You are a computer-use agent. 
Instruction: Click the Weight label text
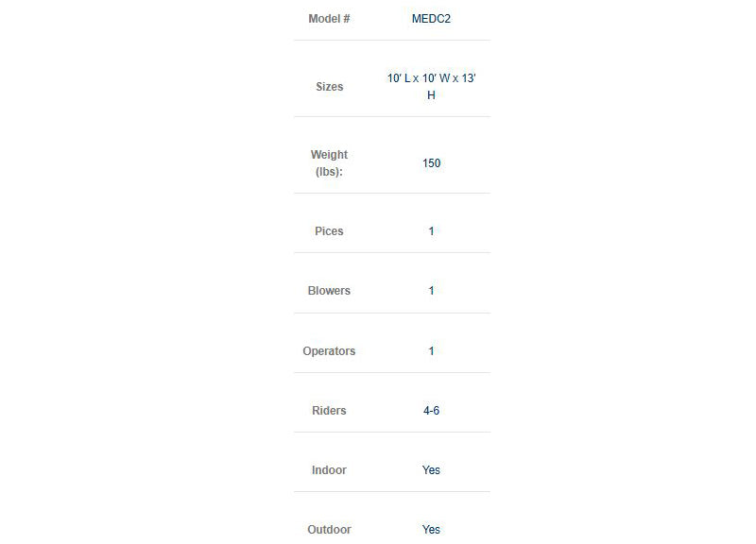[x=329, y=155]
